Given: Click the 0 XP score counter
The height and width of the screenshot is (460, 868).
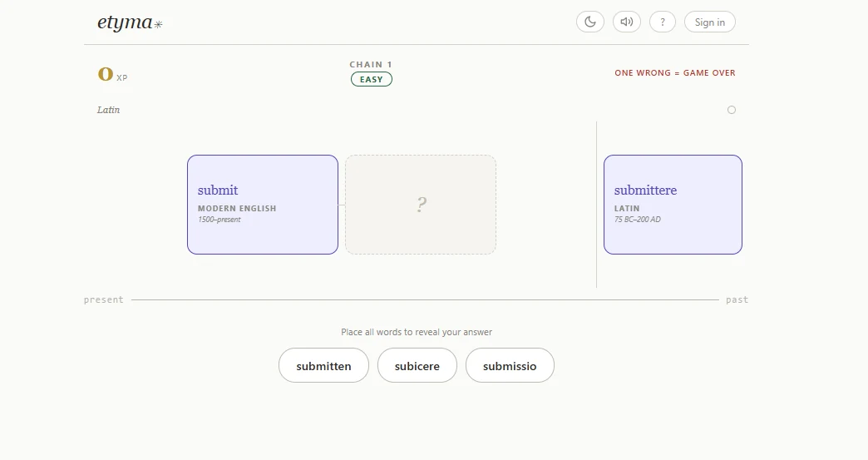Looking at the screenshot, I should point(112,74).
